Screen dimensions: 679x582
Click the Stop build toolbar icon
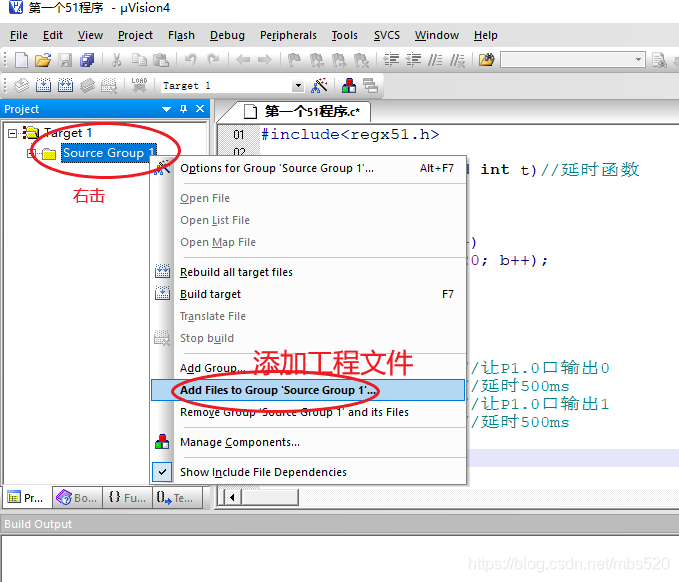(x=109, y=85)
